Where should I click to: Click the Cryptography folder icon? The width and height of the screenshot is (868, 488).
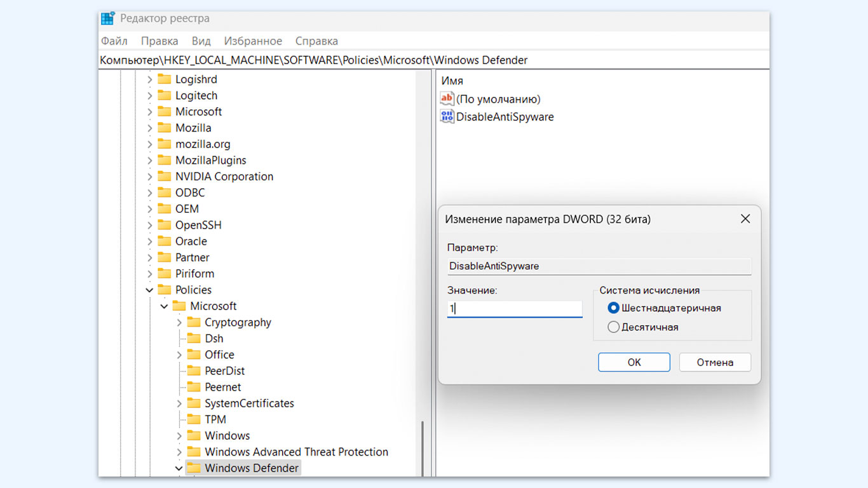(x=194, y=322)
